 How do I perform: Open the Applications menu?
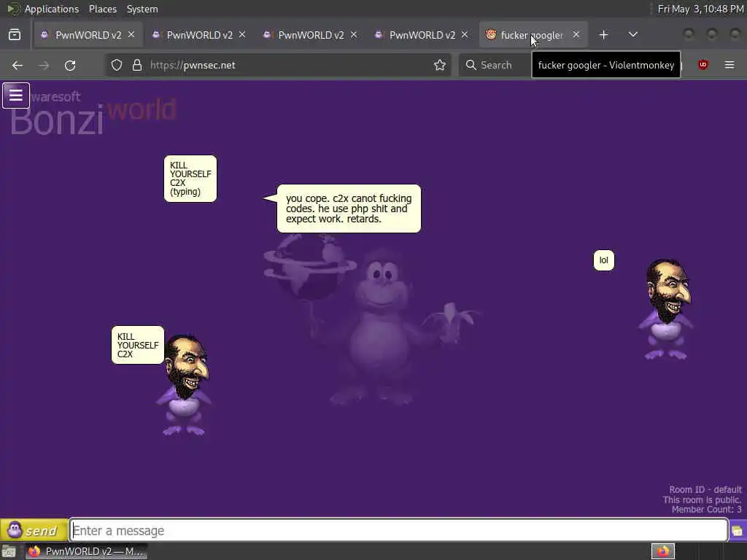[52, 9]
